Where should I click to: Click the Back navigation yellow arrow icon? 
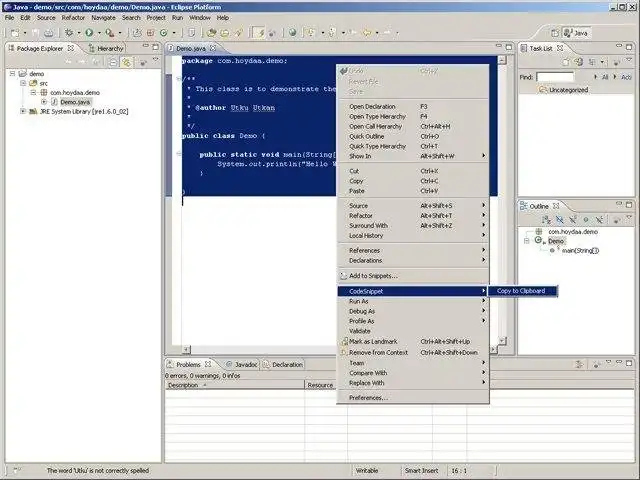pos(367,33)
